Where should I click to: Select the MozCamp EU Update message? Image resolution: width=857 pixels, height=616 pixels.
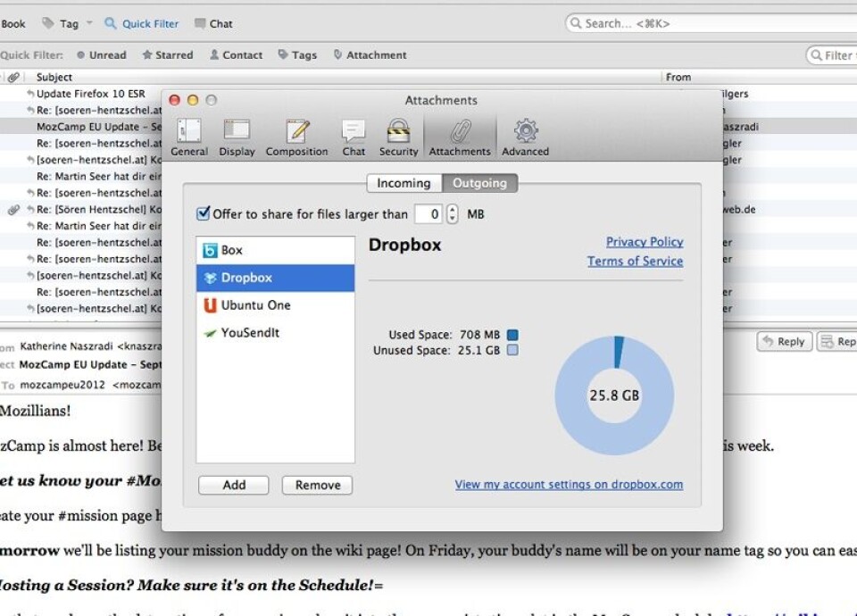(98, 127)
